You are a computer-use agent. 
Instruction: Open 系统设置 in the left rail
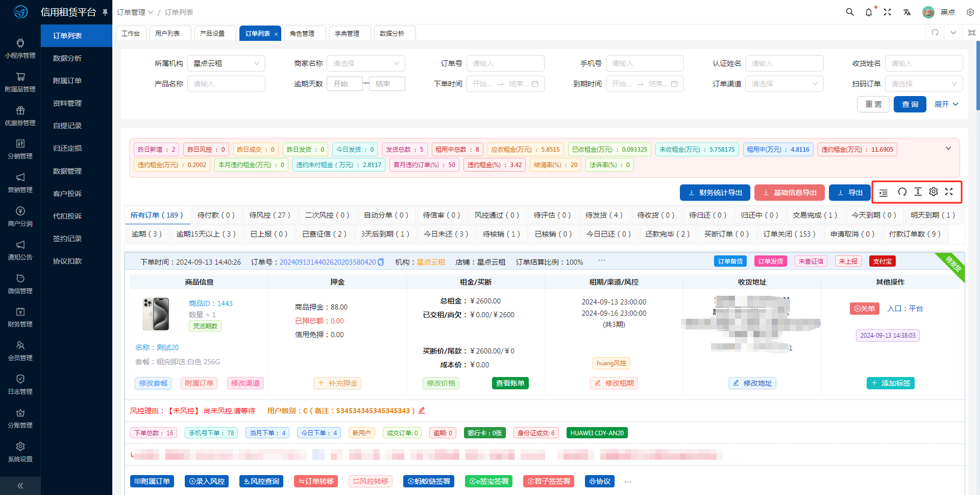[x=20, y=453]
